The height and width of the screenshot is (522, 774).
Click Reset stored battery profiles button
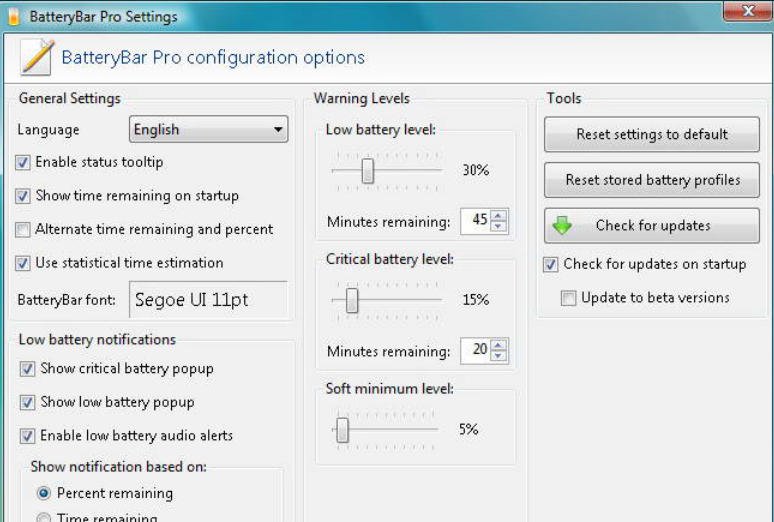pos(651,180)
